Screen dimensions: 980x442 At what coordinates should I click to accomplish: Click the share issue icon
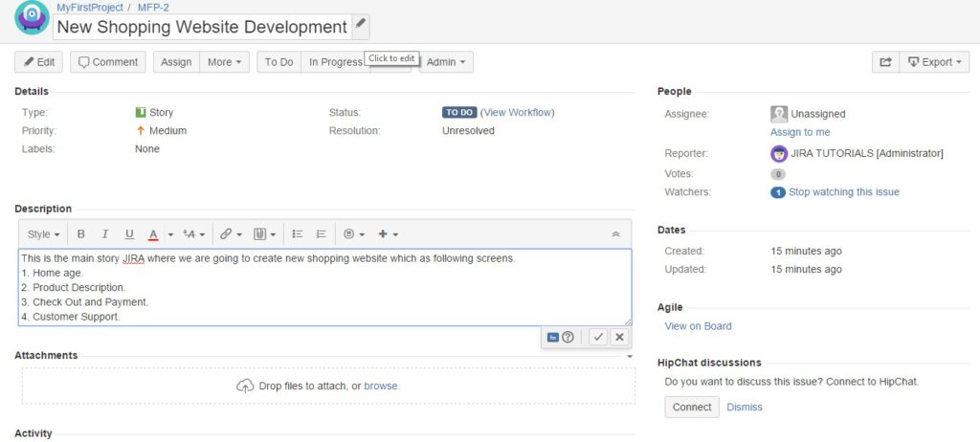tap(885, 62)
